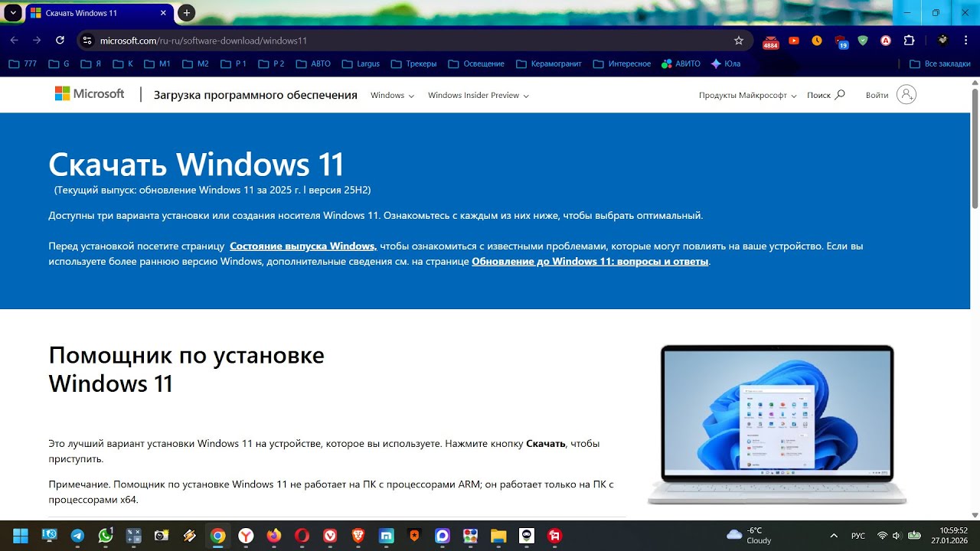Image resolution: width=980 pixels, height=551 pixels.
Task: Click the Войти sign-in link
Action: [x=877, y=96]
